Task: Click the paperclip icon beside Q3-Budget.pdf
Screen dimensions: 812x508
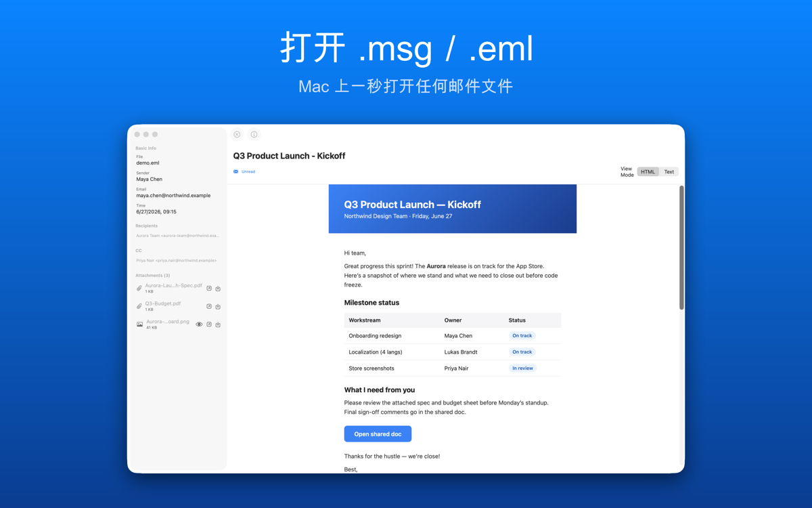Action: click(x=139, y=306)
